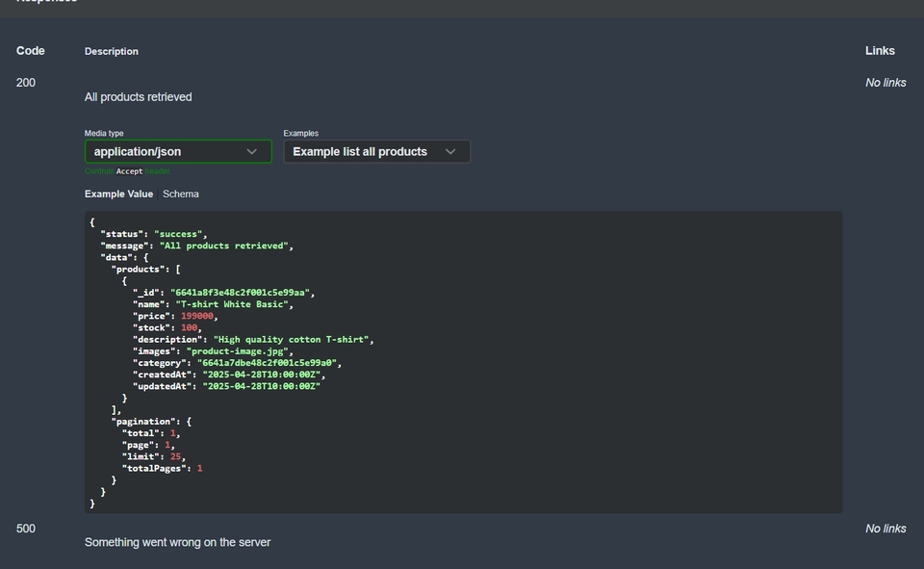Image resolution: width=924 pixels, height=569 pixels.
Task: Click the "images": "product-image.jpg" line
Action: click(x=213, y=351)
